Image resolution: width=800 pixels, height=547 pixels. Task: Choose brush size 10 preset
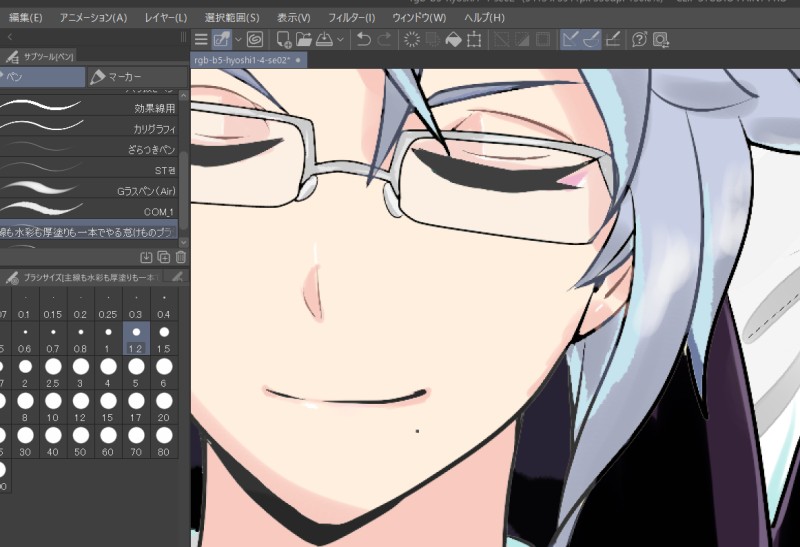pos(53,407)
